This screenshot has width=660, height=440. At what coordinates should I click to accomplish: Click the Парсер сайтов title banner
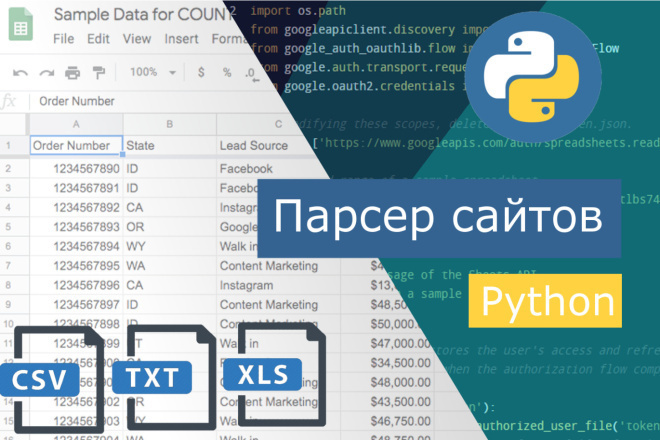(439, 218)
